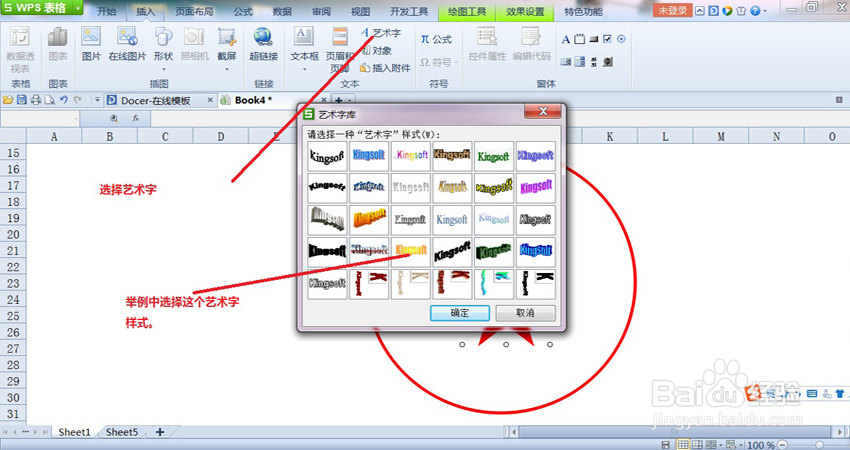Image resolution: width=850 pixels, height=450 pixels.
Task: Click the 文本框 text box icon
Action: 304,37
